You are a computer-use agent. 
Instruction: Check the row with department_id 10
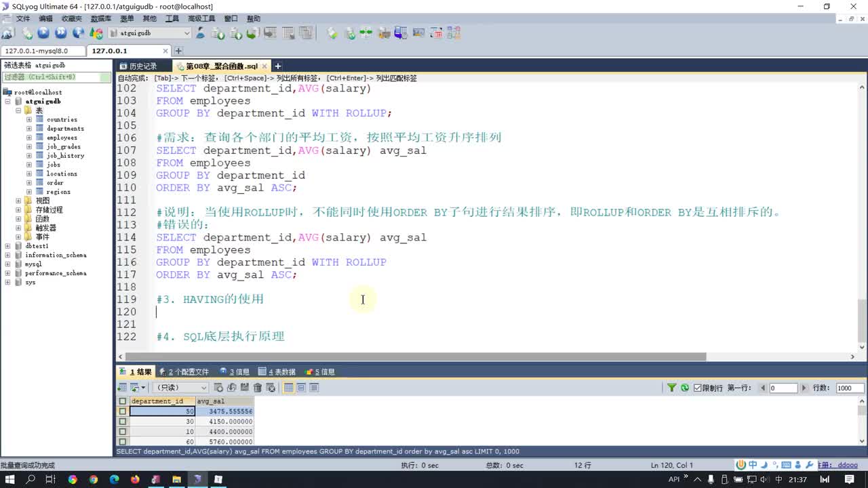tap(123, 432)
